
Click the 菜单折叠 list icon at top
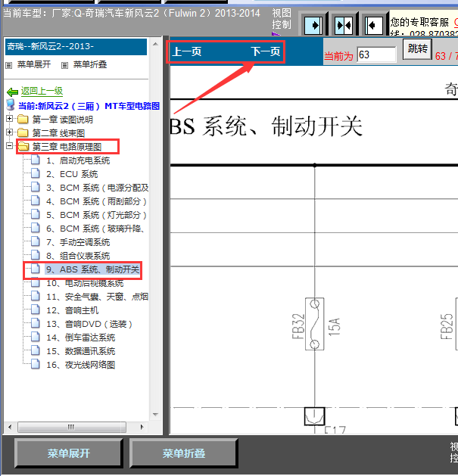pos(64,65)
